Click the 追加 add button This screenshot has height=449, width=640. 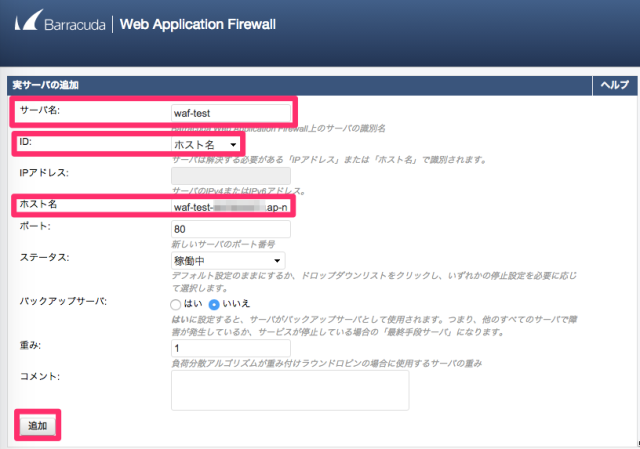coord(38,426)
